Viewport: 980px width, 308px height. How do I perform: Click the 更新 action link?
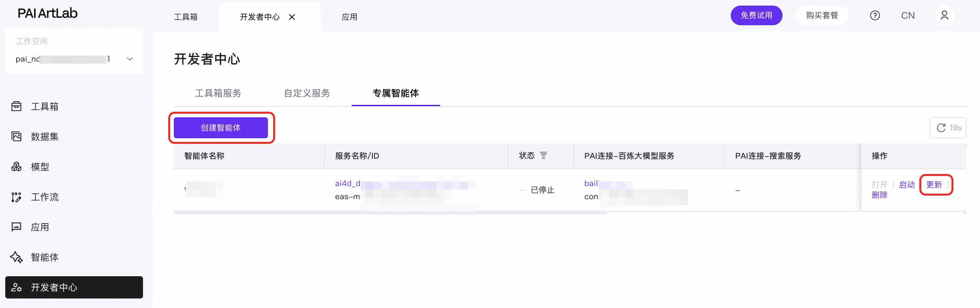pyautogui.click(x=934, y=185)
